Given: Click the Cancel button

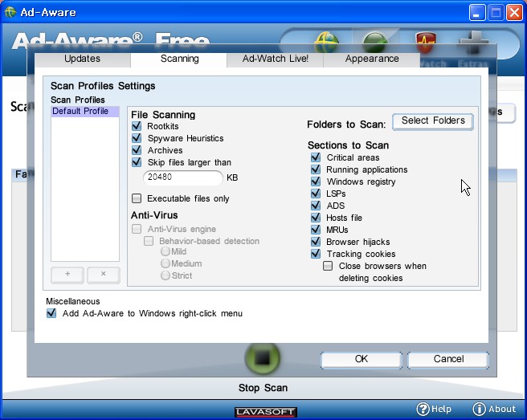Looking at the screenshot, I should pyautogui.click(x=448, y=360).
